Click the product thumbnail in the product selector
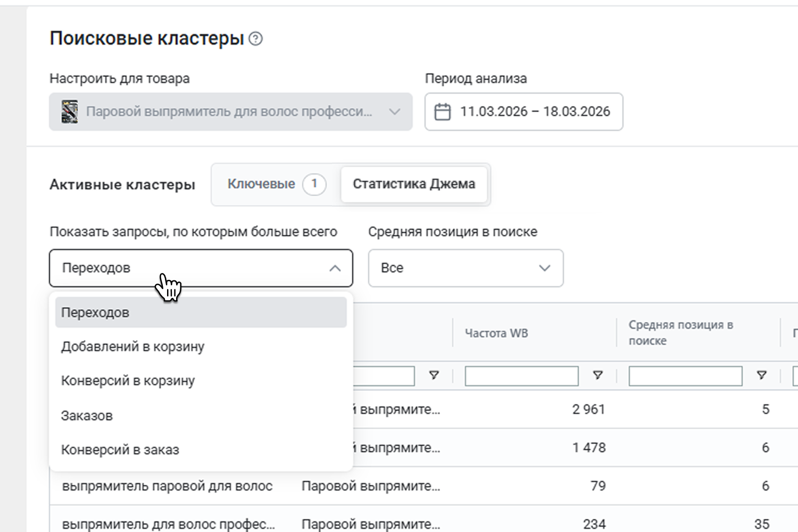 (70, 112)
